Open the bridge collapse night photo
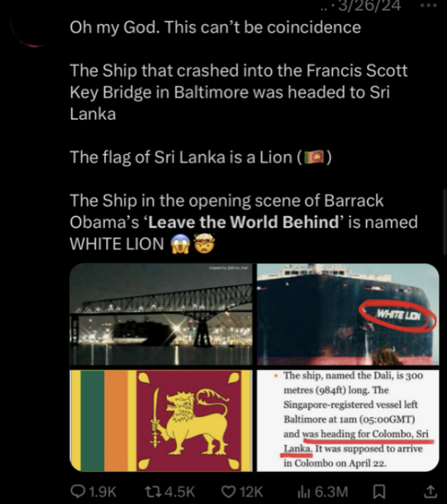The height and width of the screenshot is (504, 447). point(161,314)
